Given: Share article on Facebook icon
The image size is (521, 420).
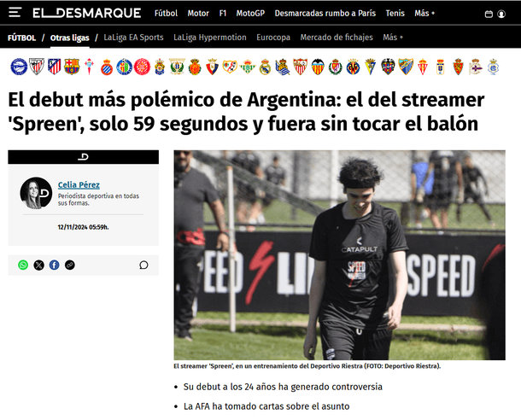Looking at the screenshot, I should 54,265.
